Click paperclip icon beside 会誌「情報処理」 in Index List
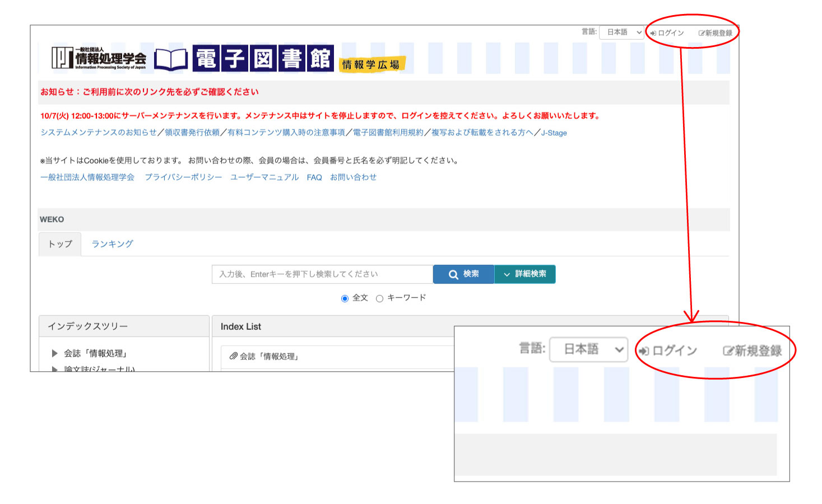822x504 pixels. pos(234,356)
